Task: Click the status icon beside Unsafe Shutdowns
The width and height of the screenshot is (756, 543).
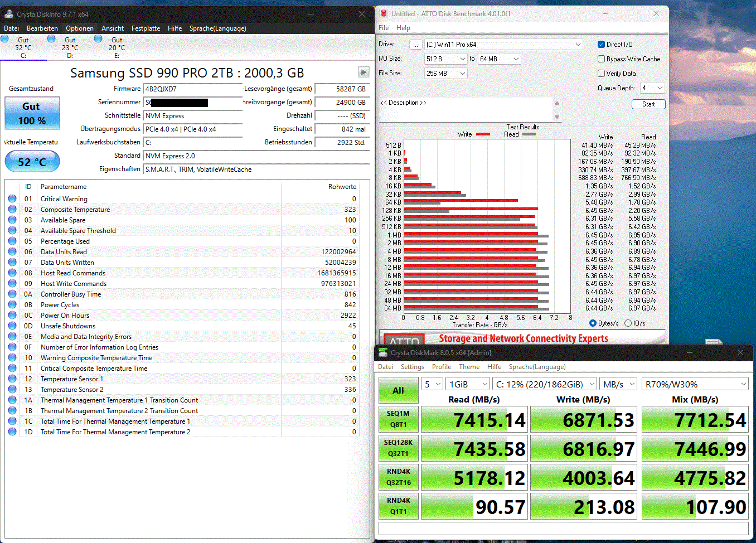Action: point(12,326)
